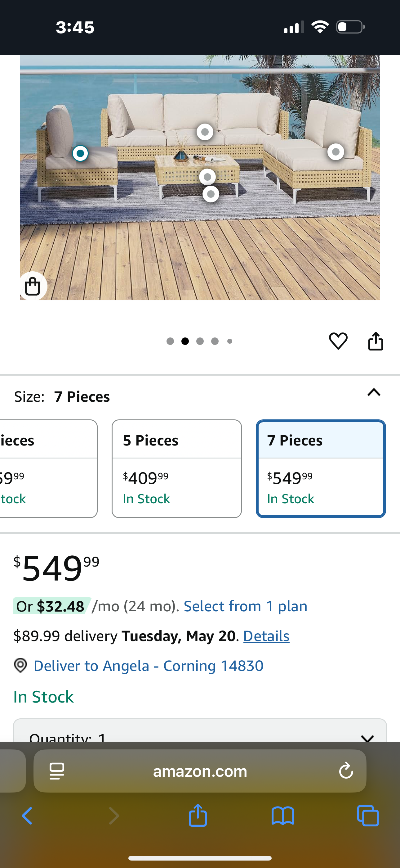Screen dimensions: 400x868
Task: Tap Safari back arrow
Action: click(27, 816)
